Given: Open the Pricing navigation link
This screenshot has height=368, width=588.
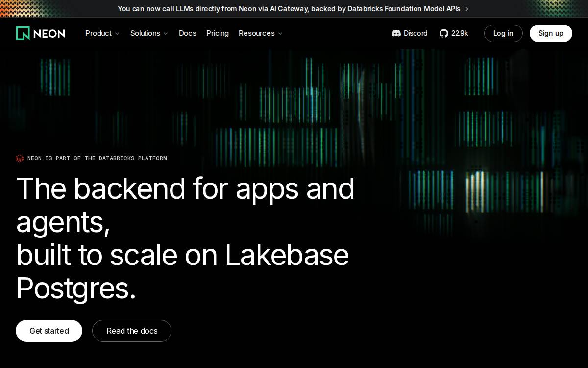Looking at the screenshot, I should pos(218,33).
